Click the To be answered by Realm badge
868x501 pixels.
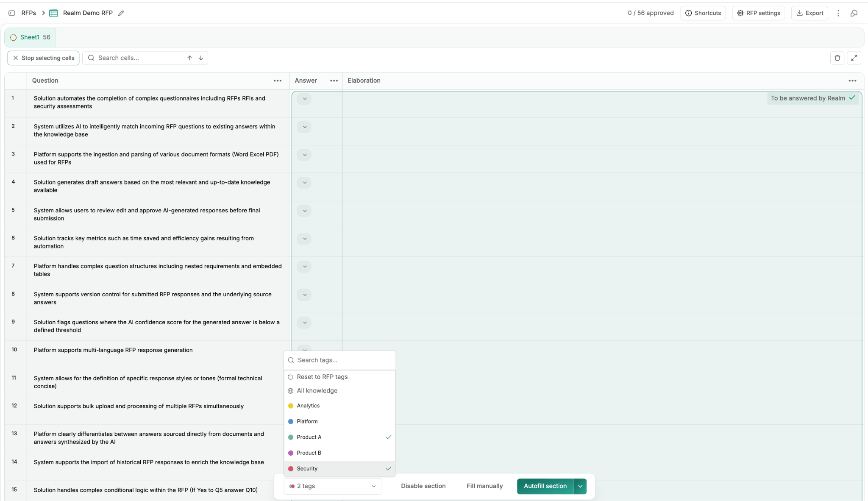tap(813, 98)
